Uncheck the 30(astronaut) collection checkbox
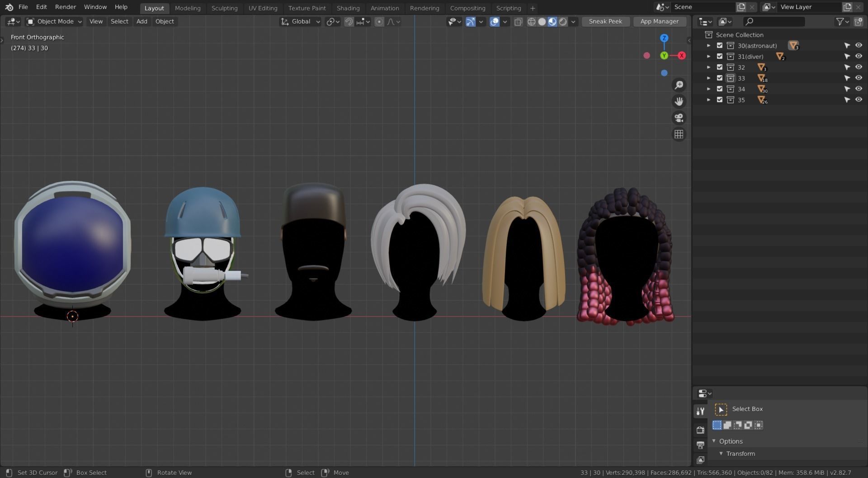The width and height of the screenshot is (868, 478). coord(720,46)
